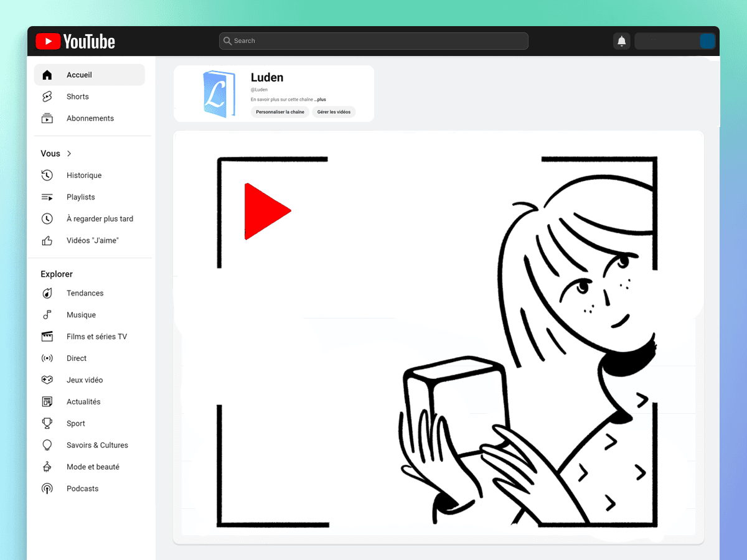
Task: Click the À regarder plus tard icon
Action: [x=47, y=219]
